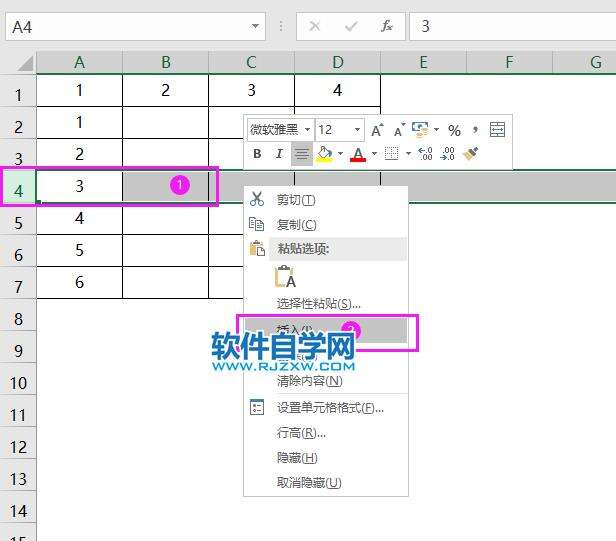Expand accounting number format dropdown arrow
The image size is (616, 541).
pyautogui.click(x=436, y=130)
